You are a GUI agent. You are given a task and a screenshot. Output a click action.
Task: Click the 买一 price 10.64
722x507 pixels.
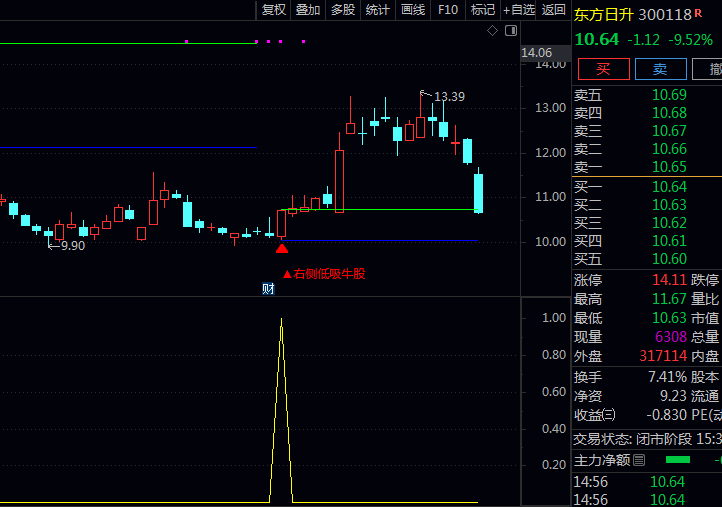[669, 186]
